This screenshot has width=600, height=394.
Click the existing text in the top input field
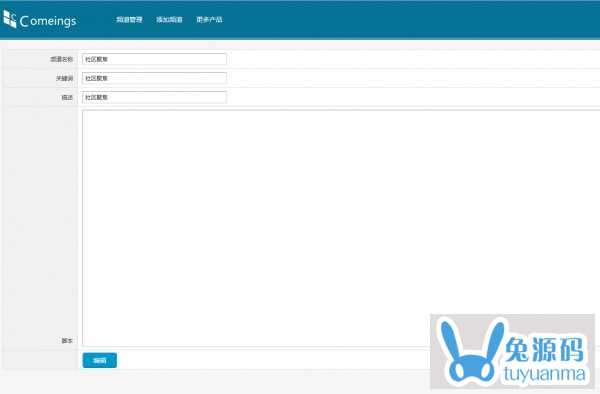coord(96,59)
